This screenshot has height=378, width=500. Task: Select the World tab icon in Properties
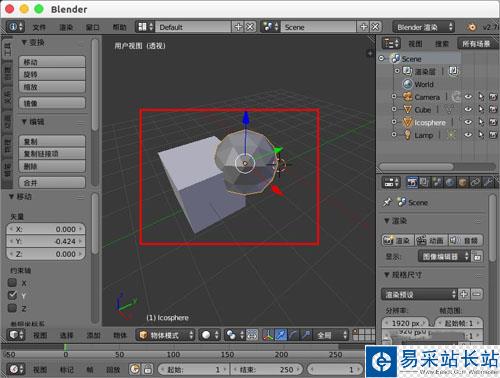450,182
